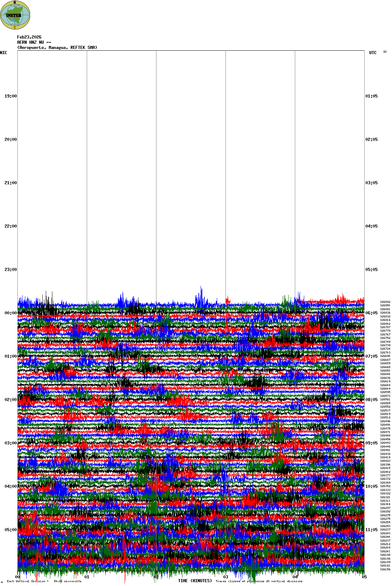Select the AERN HNZ NU station label
This screenshot has width=392, height=586.
[34, 42]
